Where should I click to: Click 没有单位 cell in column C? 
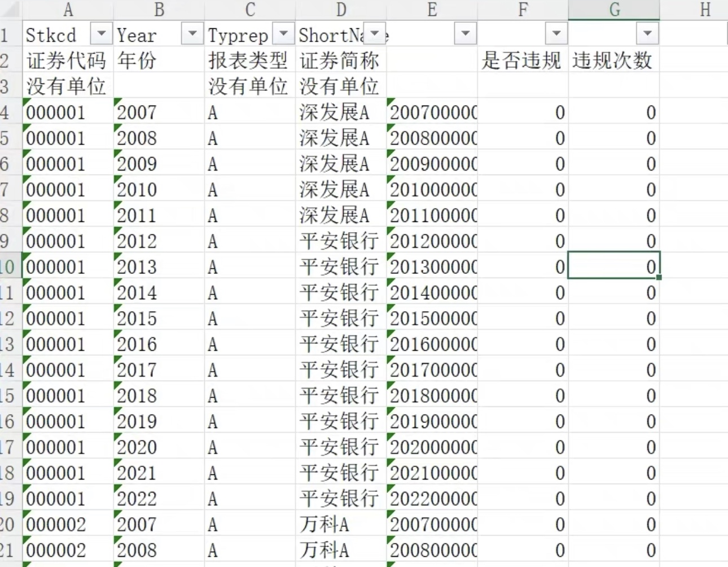[x=250, y=86]
